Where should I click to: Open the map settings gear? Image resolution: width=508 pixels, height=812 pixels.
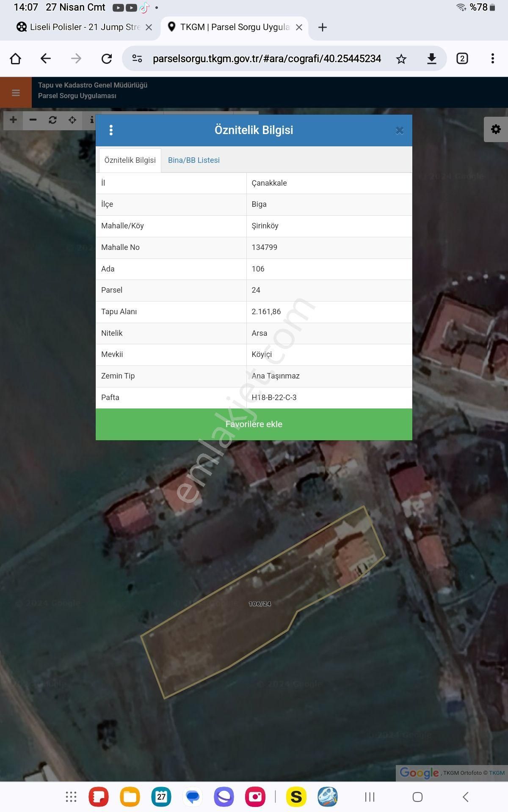tap(496, 129)
